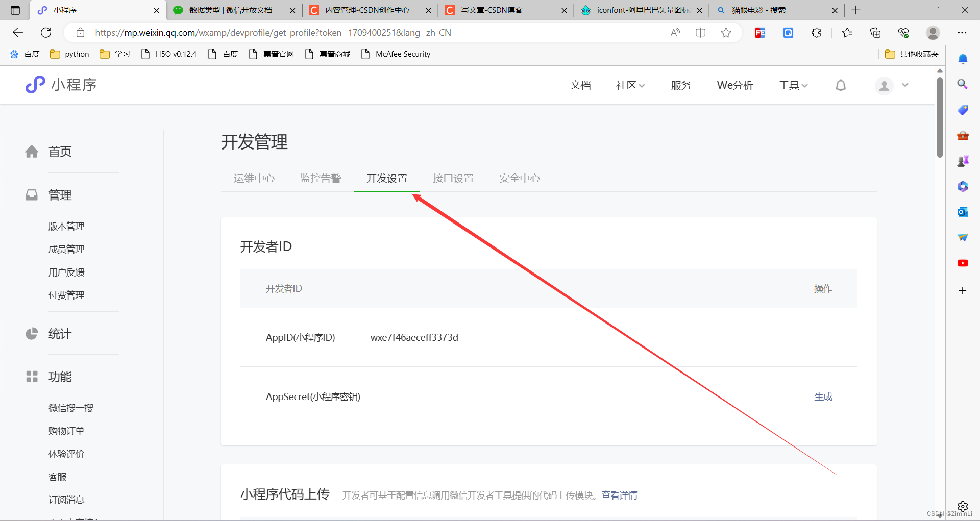Open the python bookmarks folder
980x521 pixels.
click(x=69, y=54)
